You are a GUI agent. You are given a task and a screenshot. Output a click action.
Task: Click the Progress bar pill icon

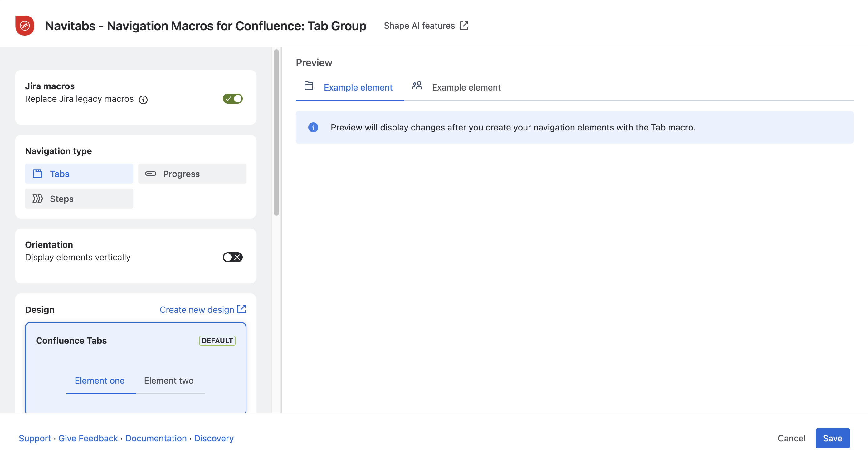[151, 174]
